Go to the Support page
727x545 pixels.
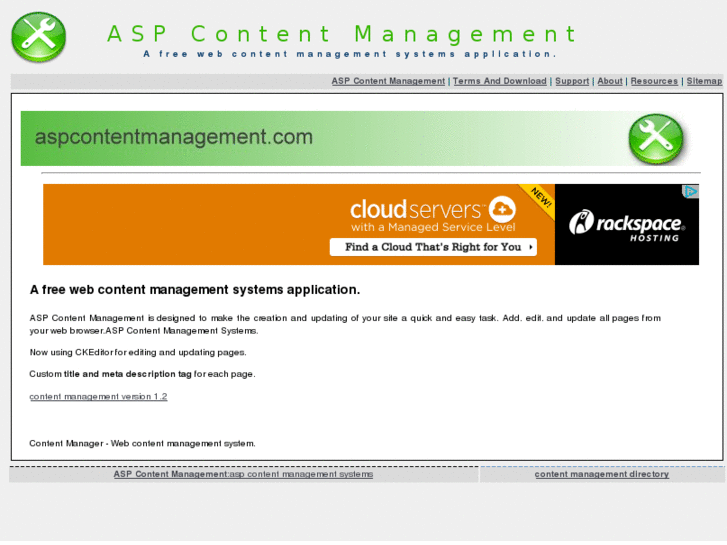coord(572,81)
